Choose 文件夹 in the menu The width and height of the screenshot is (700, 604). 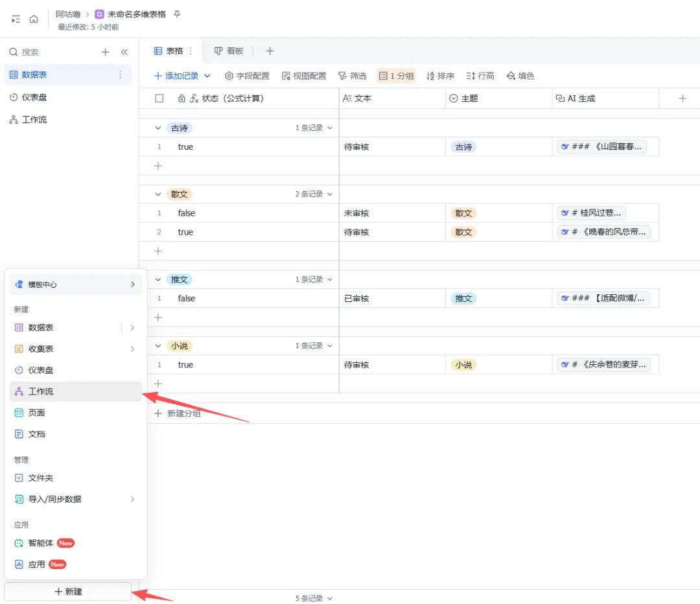[75, 478]
